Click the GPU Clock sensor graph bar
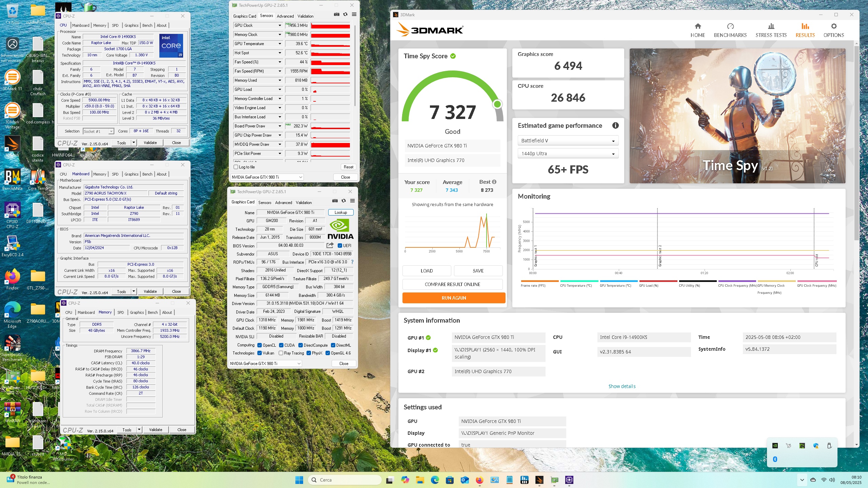Image resolution: width=868 pixels, height=488 pixels. point(330,25)
